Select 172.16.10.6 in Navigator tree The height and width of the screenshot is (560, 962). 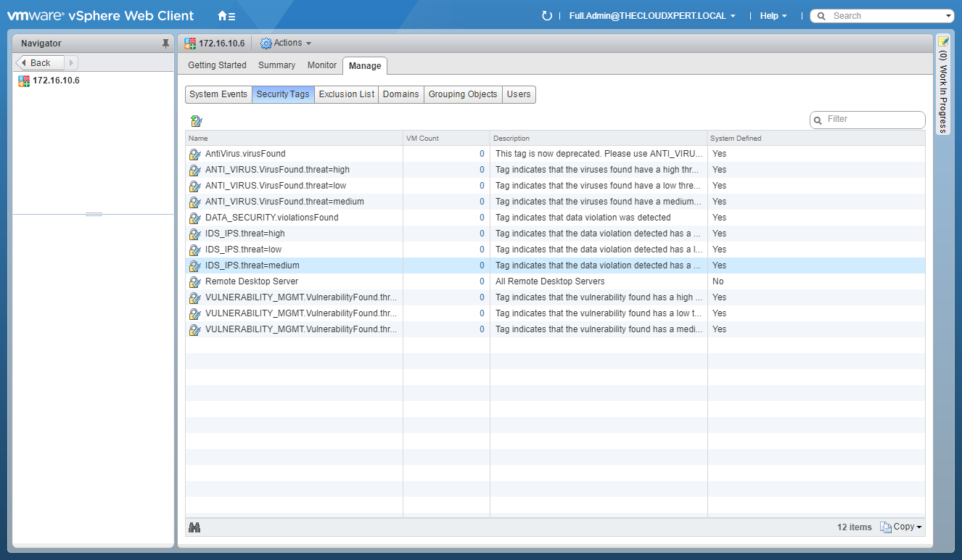[x=56, y=81]
